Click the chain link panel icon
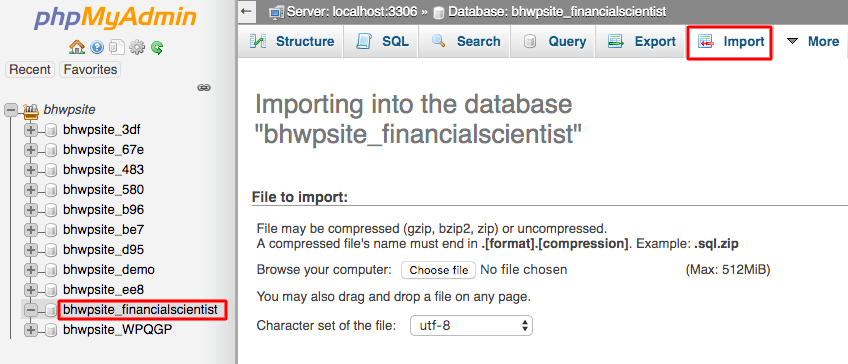 [x=204, y=87]
